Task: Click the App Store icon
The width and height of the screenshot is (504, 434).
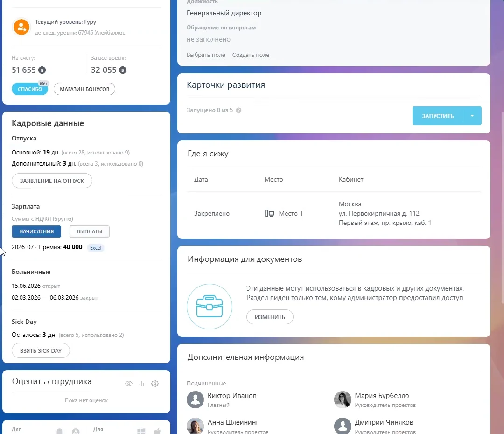Action: click(76, 431)
